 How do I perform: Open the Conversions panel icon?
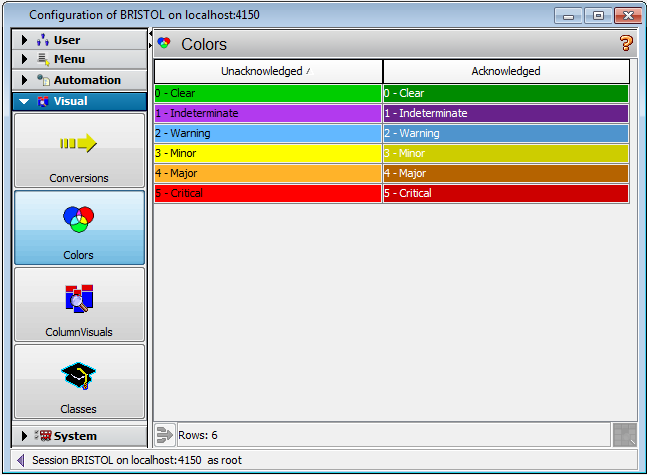(x=79, y=144)
